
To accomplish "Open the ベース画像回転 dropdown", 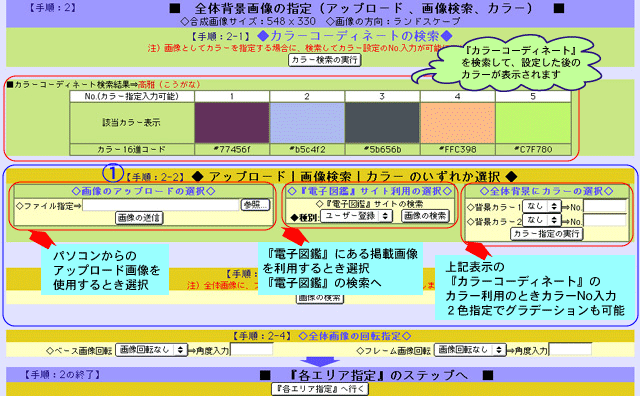I will pyautogui.click(x=151, y=350).
